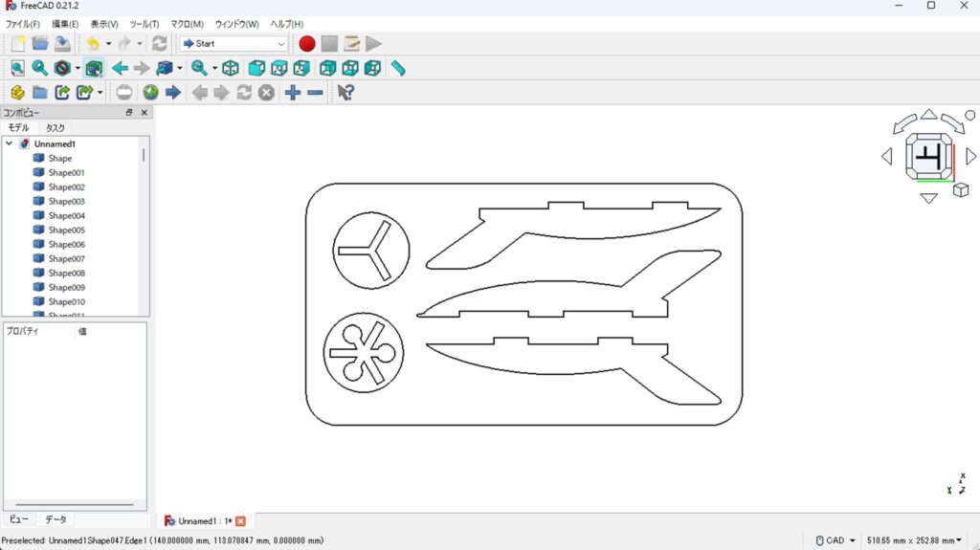Make a link with green arrow icon
This screenshot has height=550, width=980.
tap(62, 93)
